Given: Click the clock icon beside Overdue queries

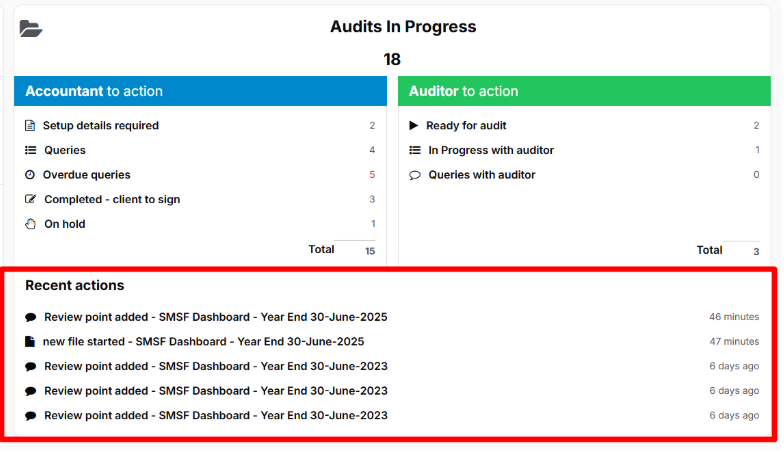Looking at the screenshot, I should click(x=30, y=175).
